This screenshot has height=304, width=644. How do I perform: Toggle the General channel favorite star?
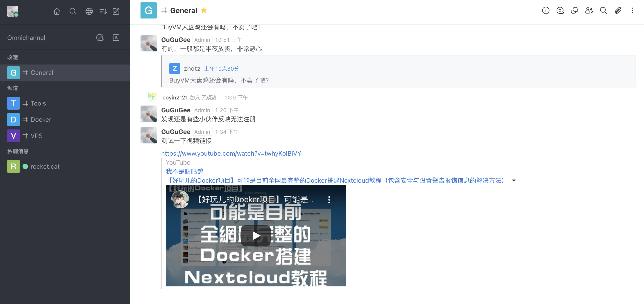(x=204, y=10)
